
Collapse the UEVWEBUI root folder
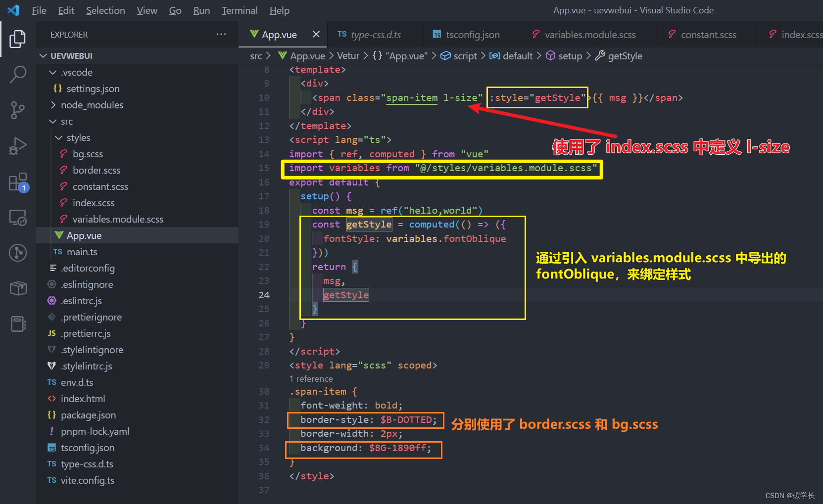coord(137,56)
